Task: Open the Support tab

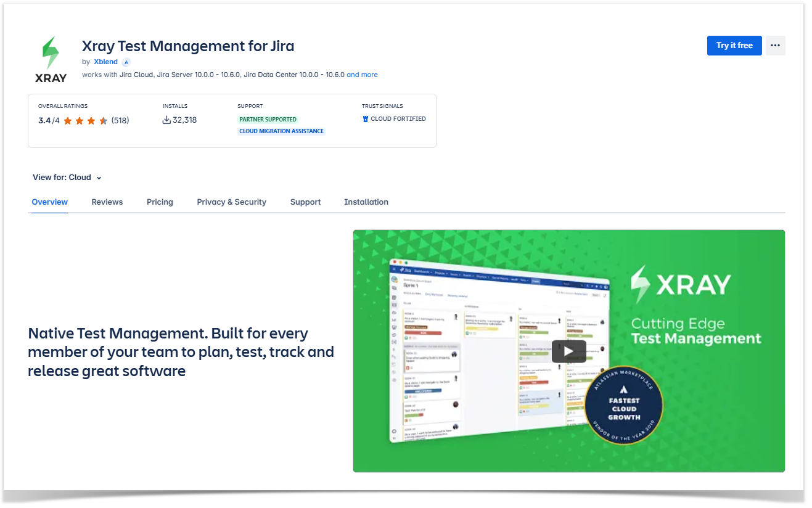Action: coord(306,202)
